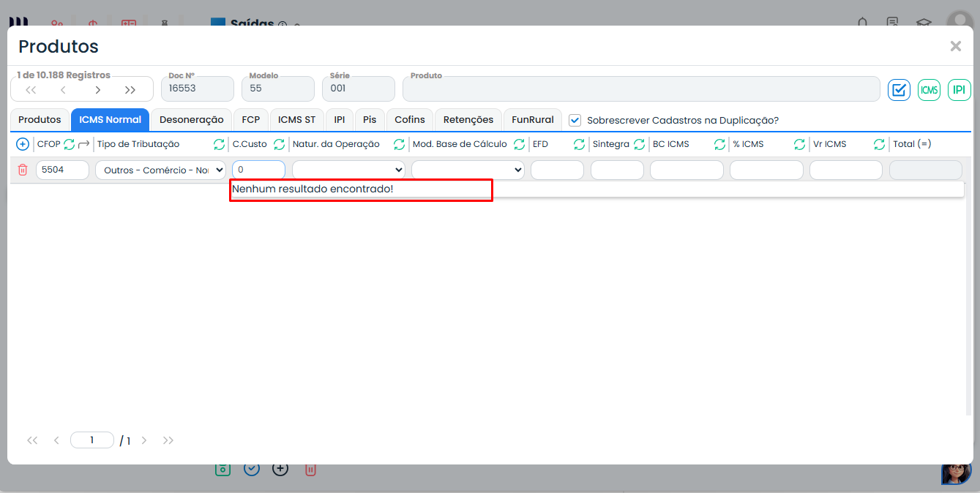Go to next record in navigator
This screenshot has width=980, height=493.
tap(98, 90)
